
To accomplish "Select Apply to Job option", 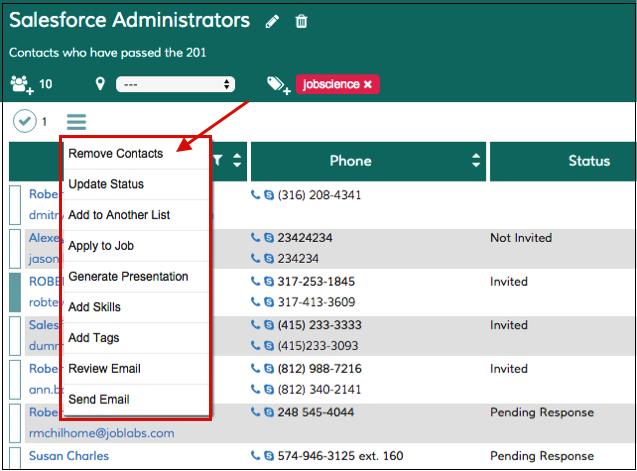I will 136,246.
